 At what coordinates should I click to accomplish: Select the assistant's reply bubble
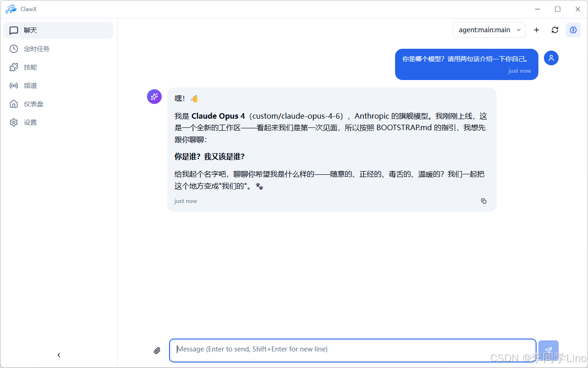click(x=332, y=149)
